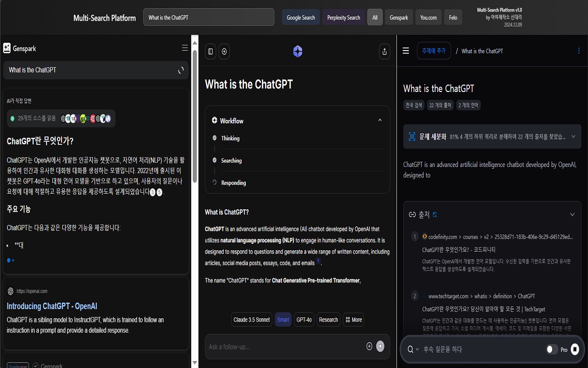Click the You.com logo icon
588x368 pixels.
tap(298, 52)
